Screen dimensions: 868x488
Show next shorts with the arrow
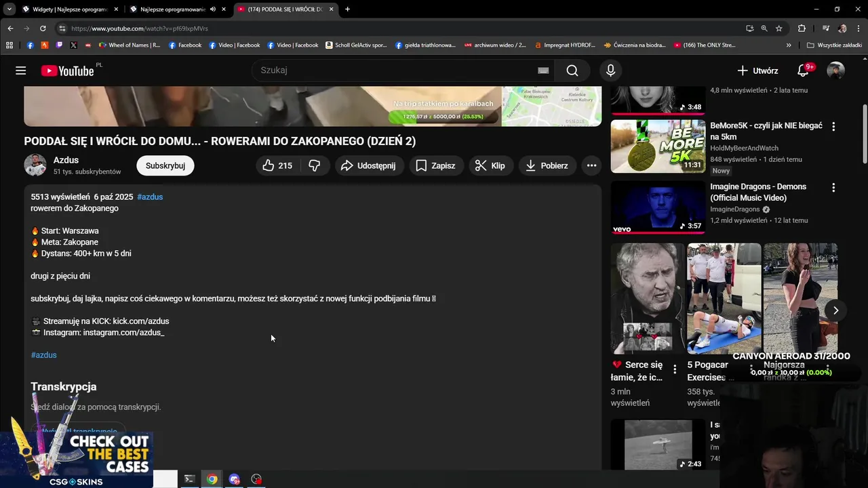click(x=835, y=310)
